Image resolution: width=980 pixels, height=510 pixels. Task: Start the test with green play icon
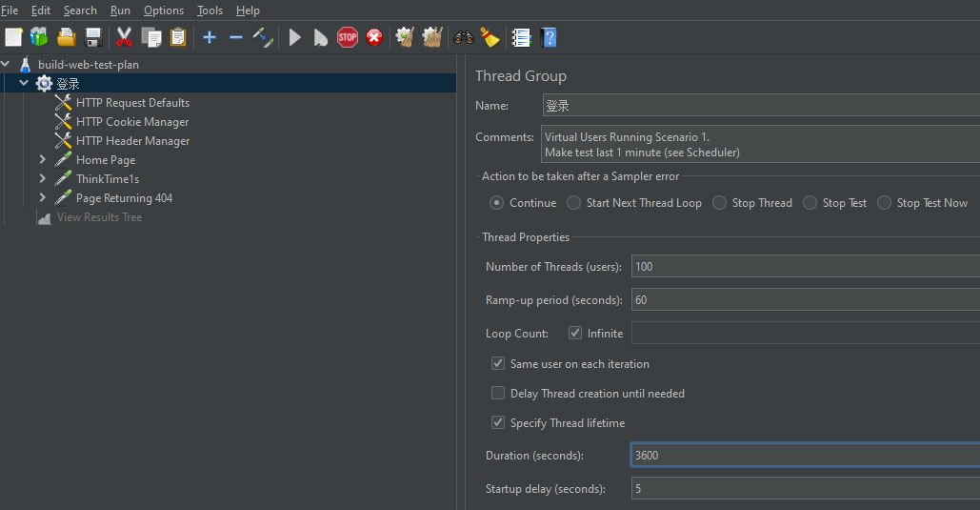(x=295, y=37)
